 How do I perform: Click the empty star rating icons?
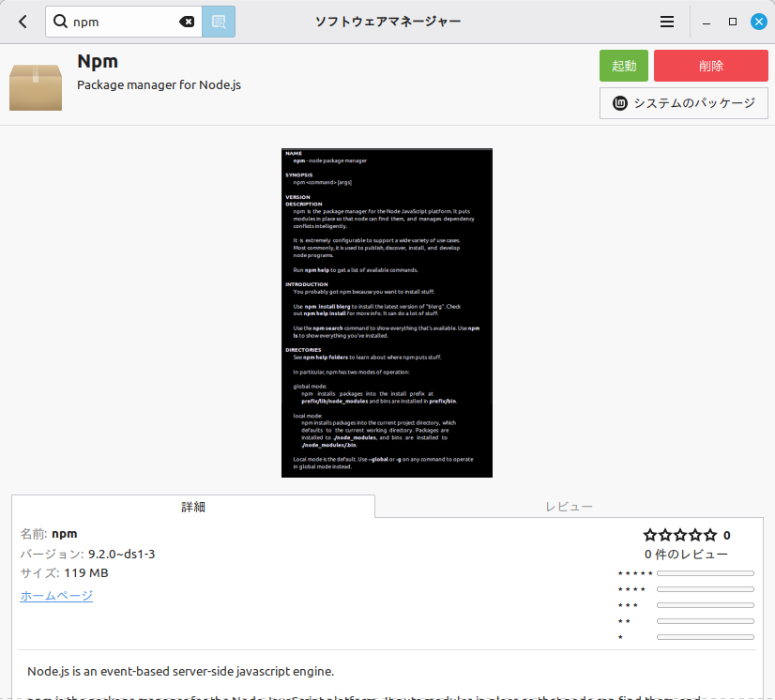[677, 535]
